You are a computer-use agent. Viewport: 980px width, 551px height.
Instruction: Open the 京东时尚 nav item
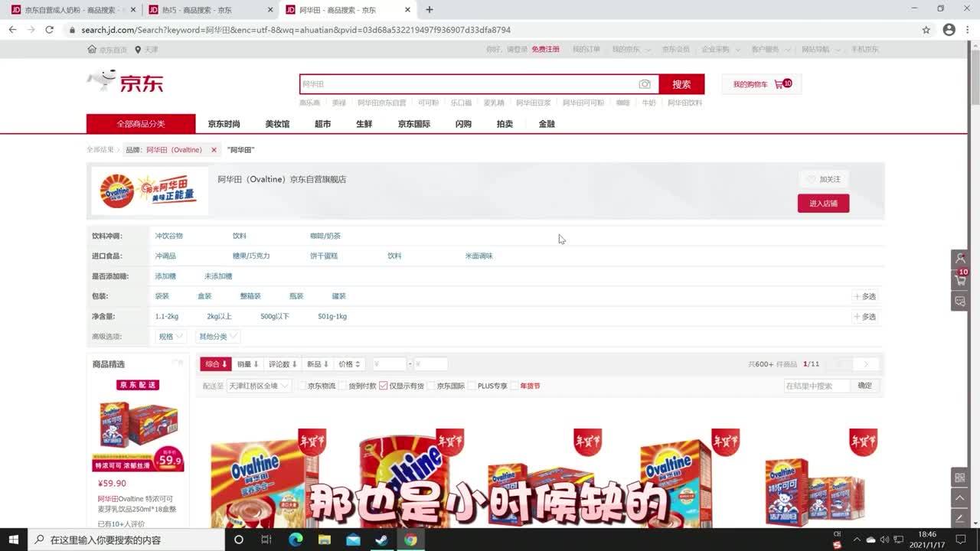[224, 124]
